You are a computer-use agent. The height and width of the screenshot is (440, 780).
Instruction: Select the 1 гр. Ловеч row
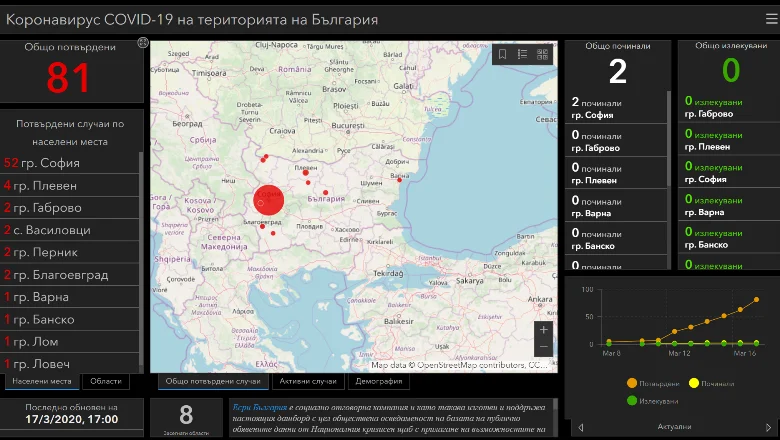[x=70, y=363]
